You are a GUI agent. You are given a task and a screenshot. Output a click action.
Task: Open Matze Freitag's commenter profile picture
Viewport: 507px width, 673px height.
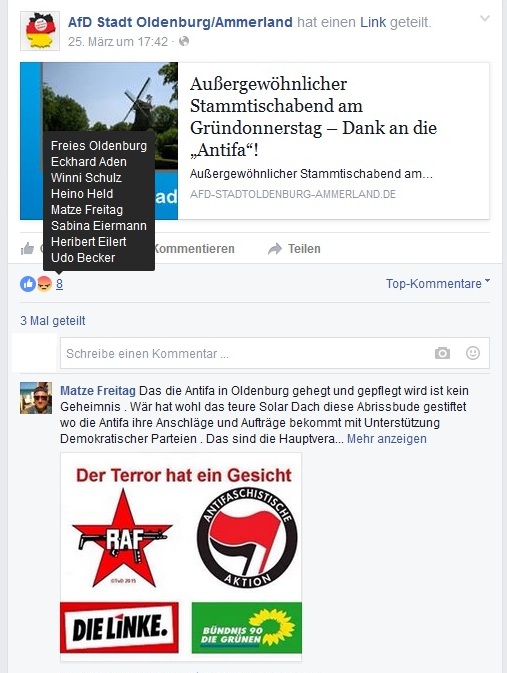[x=36, y=398]
